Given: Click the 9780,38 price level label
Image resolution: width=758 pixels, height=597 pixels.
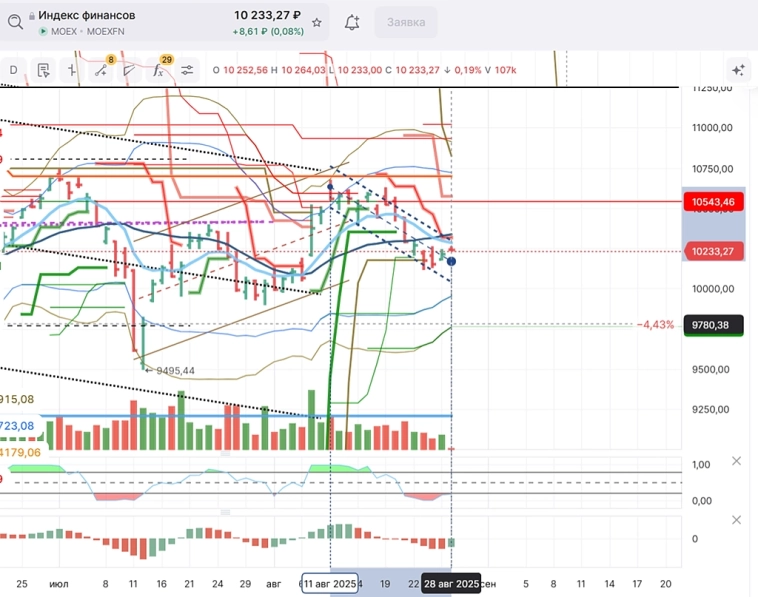Looking at the screenshot, I should 714,324.
